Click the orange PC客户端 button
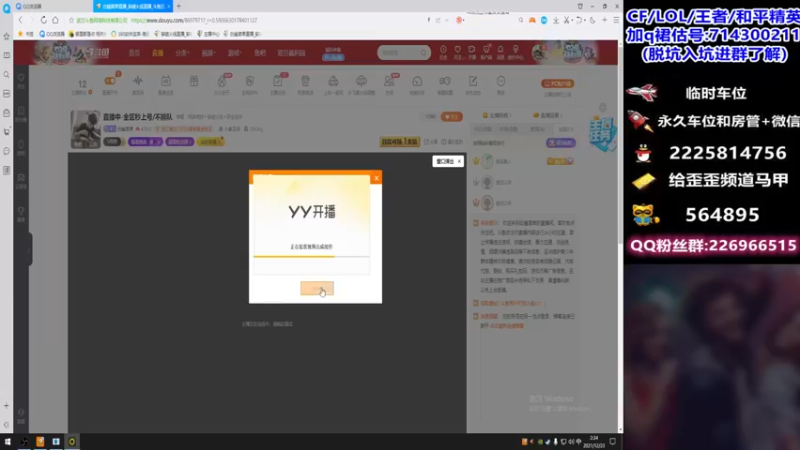The image size is (800, 450). click(x=558, y=84)
